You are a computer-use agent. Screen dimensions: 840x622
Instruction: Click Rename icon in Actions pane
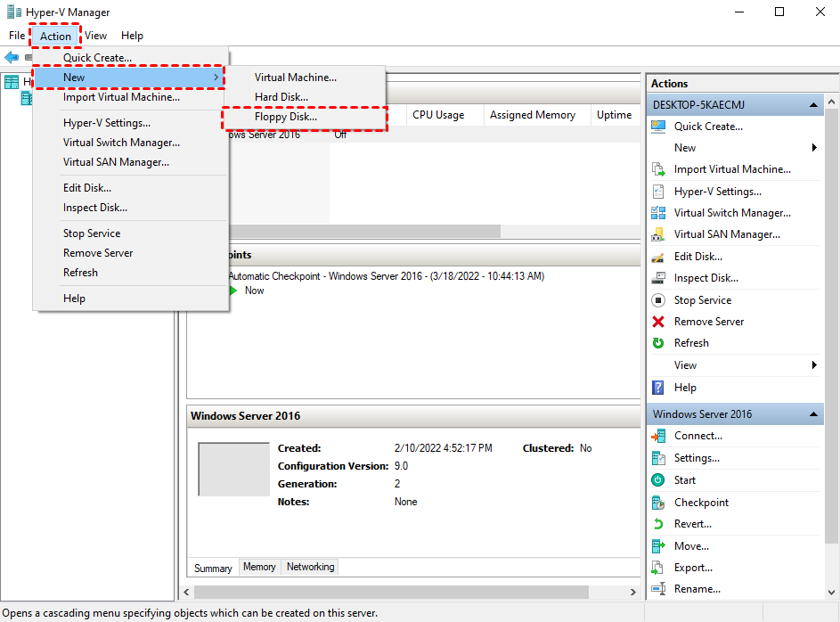point(658,589)
